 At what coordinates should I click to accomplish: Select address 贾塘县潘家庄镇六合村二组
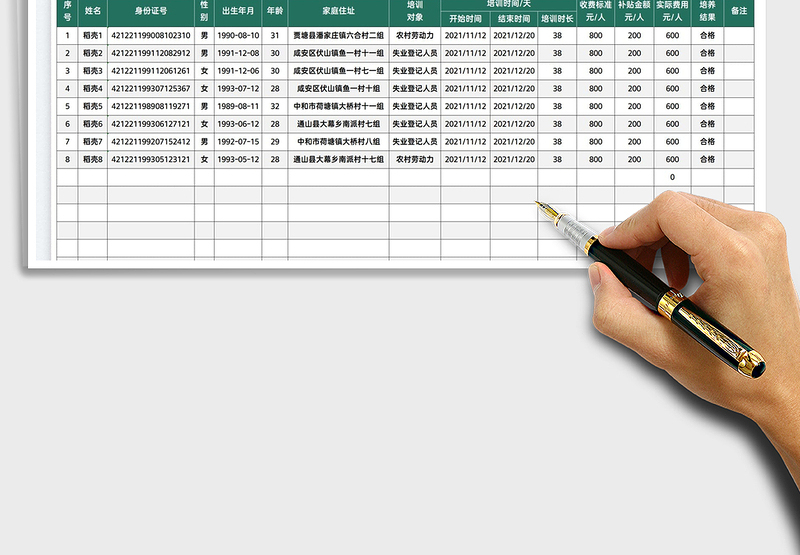tap(338, 35)
